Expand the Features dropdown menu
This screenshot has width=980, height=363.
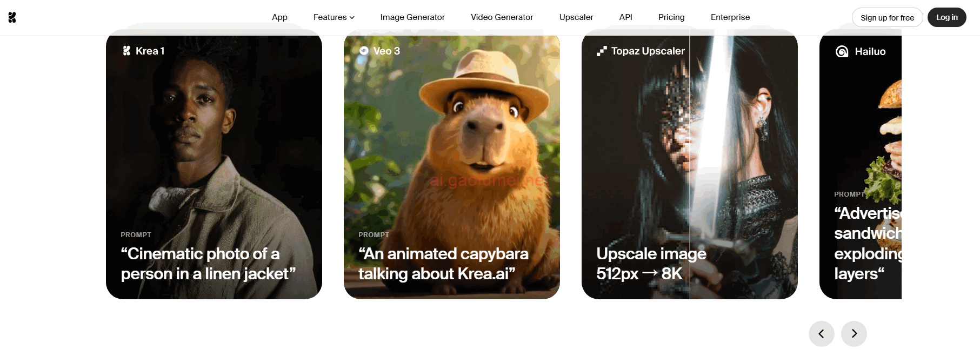[330, 17]
